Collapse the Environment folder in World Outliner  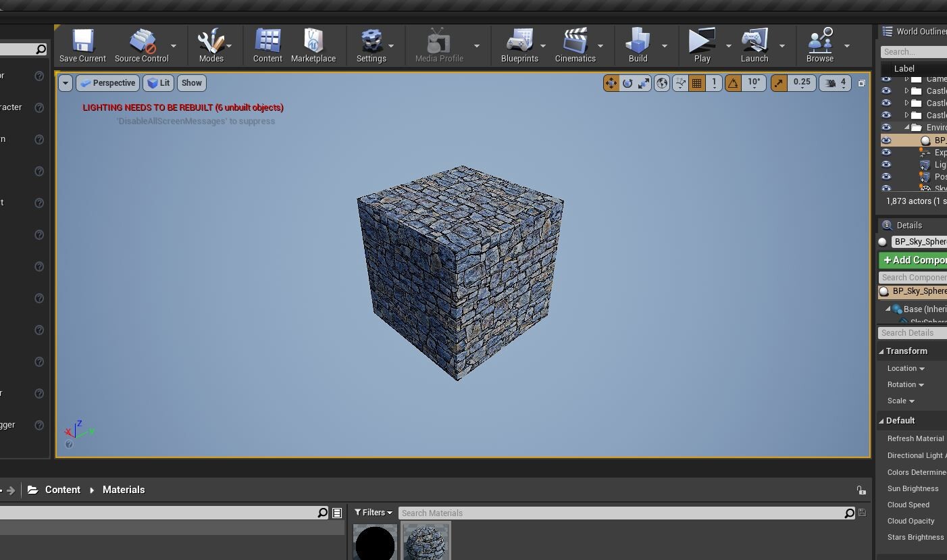pyautogui.click(x=905, y=127)
